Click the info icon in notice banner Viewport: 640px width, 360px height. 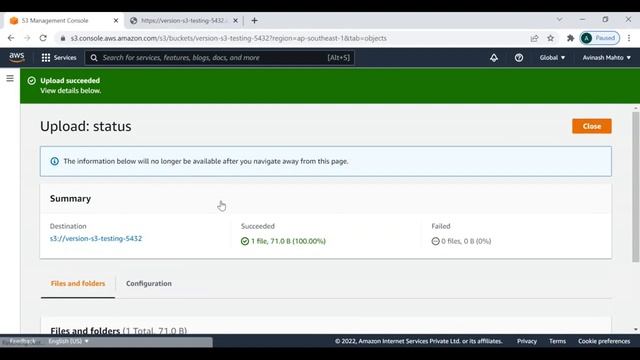tap(54, 161)
